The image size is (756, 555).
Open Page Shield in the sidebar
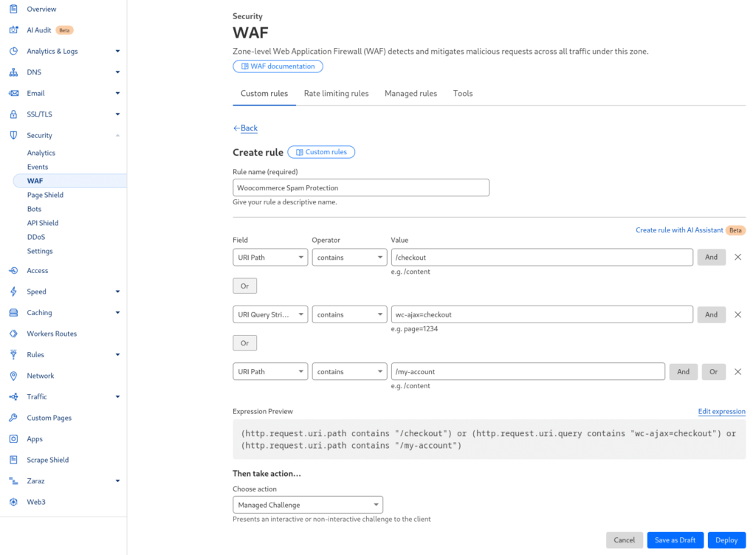pyautogui.click(x=45, y=195)
